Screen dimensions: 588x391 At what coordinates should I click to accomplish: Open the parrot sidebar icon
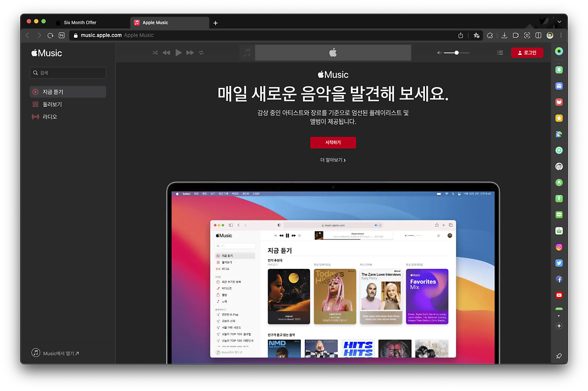559,134
